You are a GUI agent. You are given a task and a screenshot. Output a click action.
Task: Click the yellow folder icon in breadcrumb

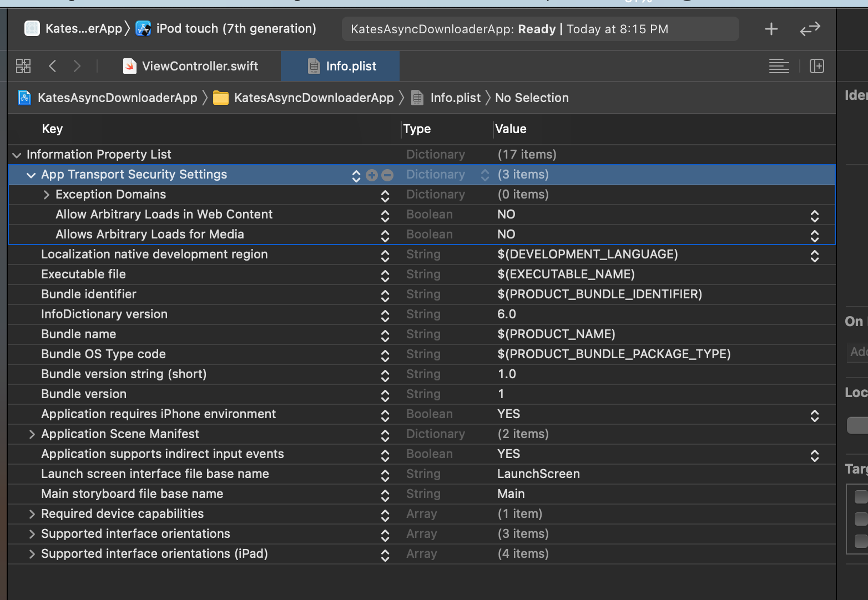[221, 98]
